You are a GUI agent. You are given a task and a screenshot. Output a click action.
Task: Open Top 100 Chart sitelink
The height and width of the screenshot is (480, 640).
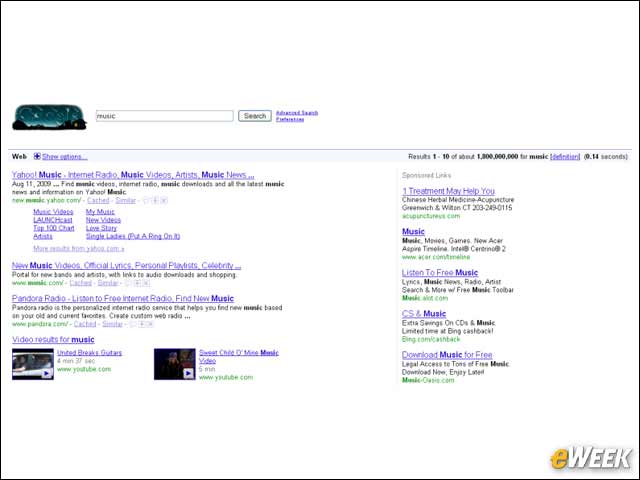point(54,228)
